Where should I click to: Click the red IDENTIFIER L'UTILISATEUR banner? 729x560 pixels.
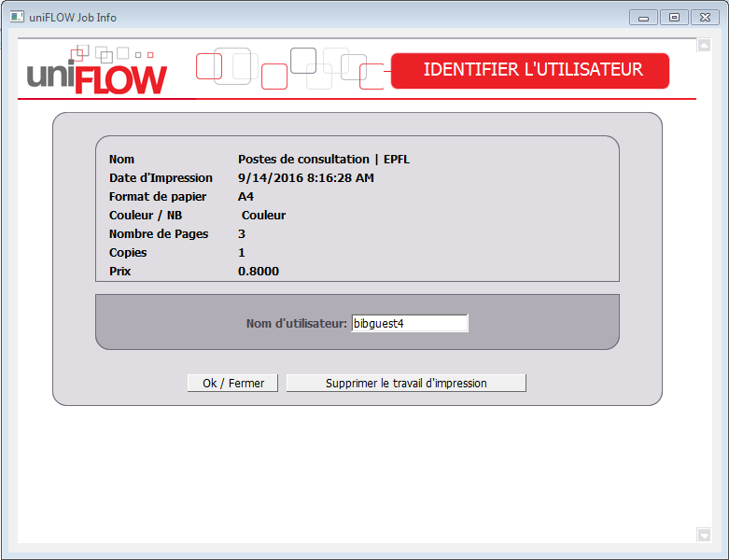[x=530, y=71]
